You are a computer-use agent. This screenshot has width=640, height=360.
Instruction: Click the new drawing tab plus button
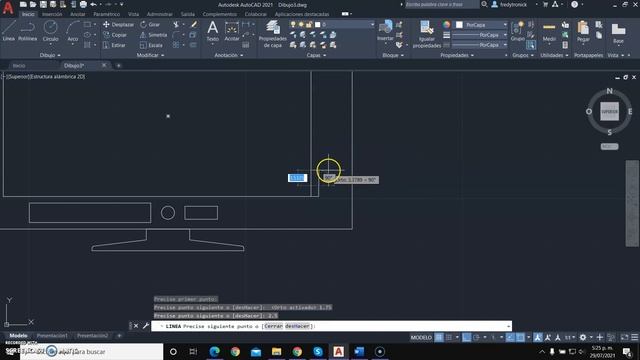tap(118, 65)
